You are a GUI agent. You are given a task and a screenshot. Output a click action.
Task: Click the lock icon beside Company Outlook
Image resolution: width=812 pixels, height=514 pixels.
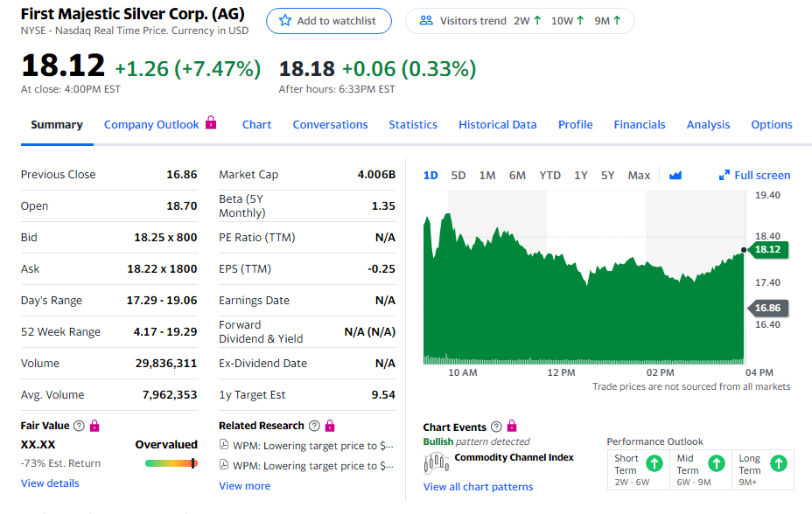[211, 122]
